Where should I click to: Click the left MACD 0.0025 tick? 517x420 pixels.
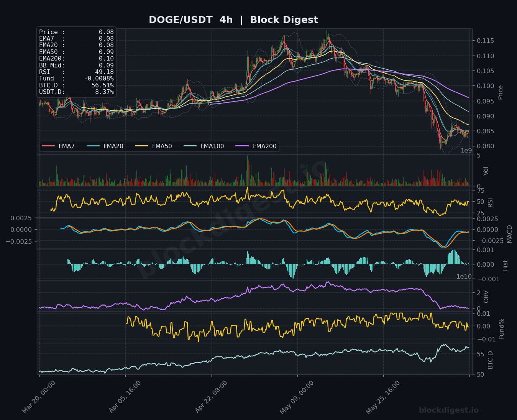click(20, 218)
